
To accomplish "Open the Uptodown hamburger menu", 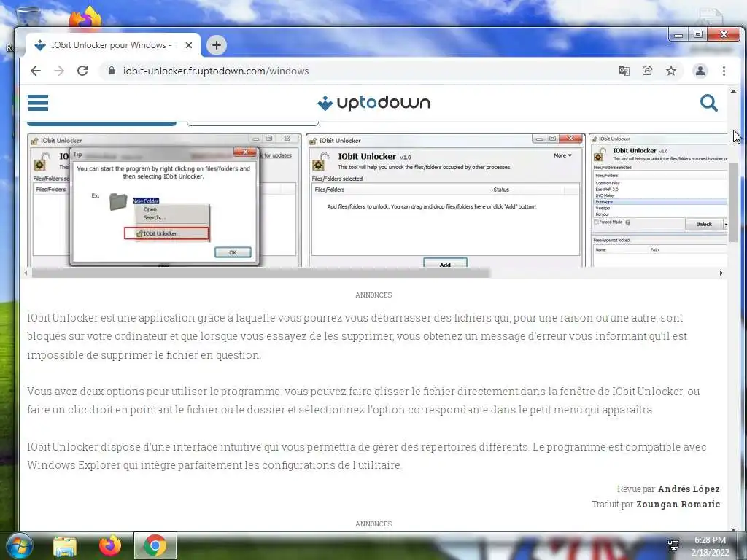I will tap(38, 102).
